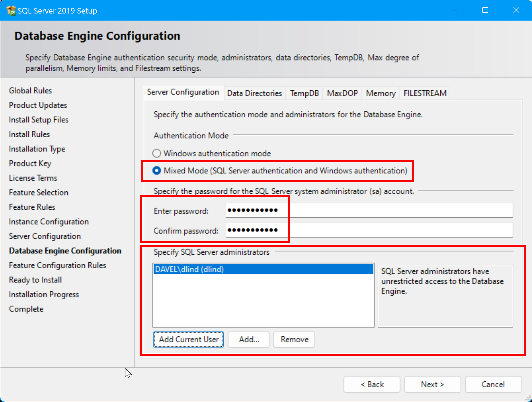Open the TempDB tab
The height and width of the screenshot is (402, 532).
[304, 93]
